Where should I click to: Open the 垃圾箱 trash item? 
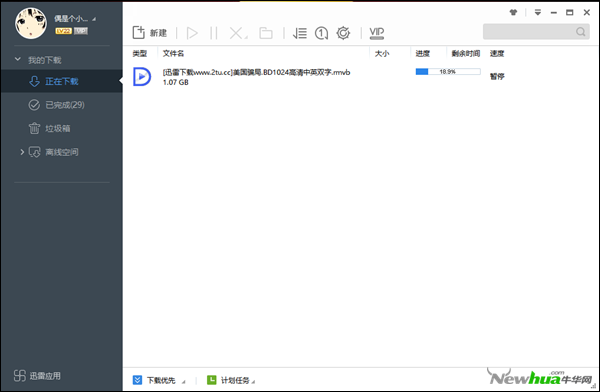coord(62,128)
